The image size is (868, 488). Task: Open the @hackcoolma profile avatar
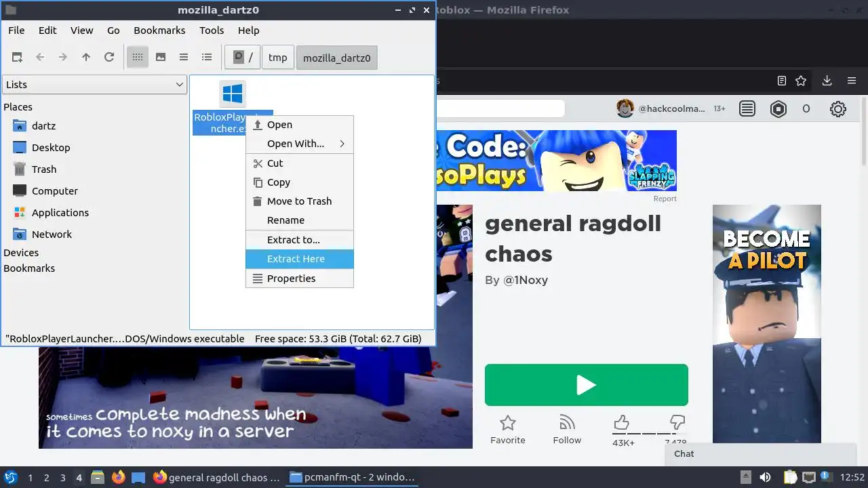point(625,108)
